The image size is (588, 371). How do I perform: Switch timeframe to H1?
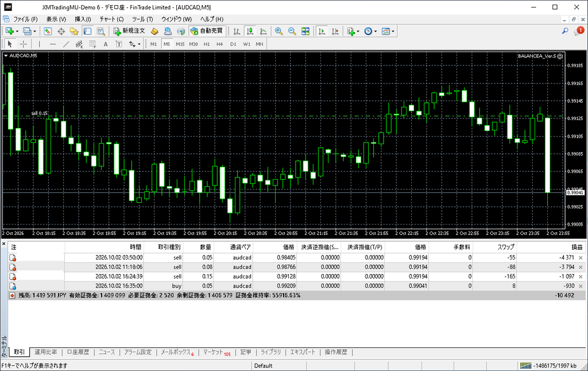207,44
